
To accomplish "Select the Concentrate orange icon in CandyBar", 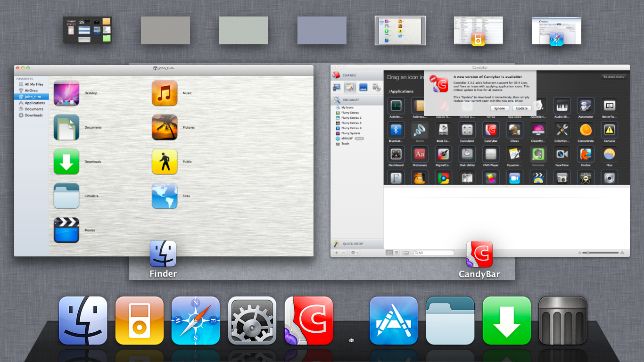I will click(586, 130).
